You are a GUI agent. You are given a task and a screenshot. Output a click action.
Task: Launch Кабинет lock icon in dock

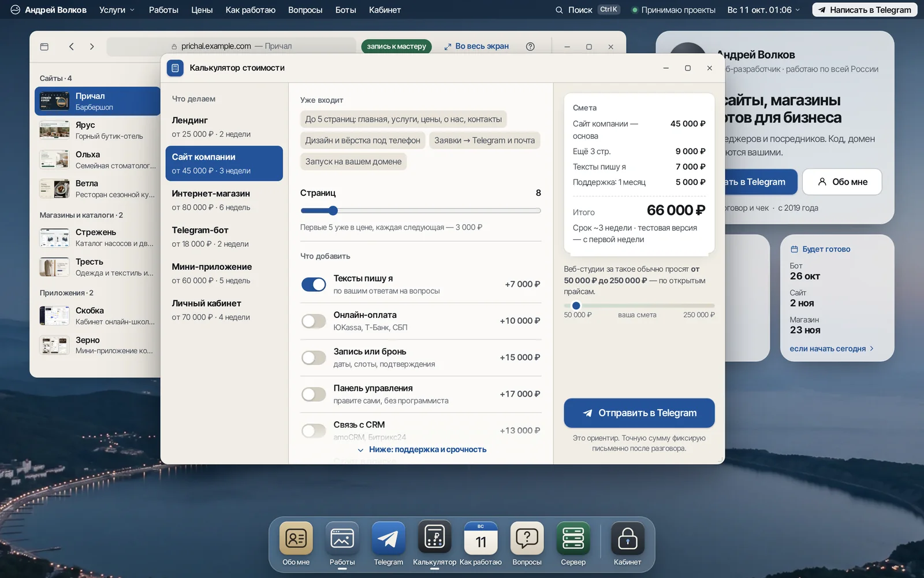627,538
